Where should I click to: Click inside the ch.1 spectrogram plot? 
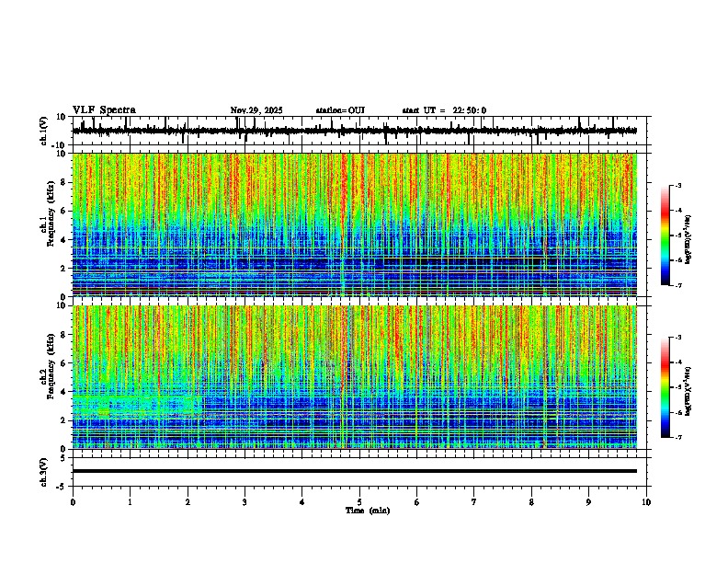tap(355, 224)
